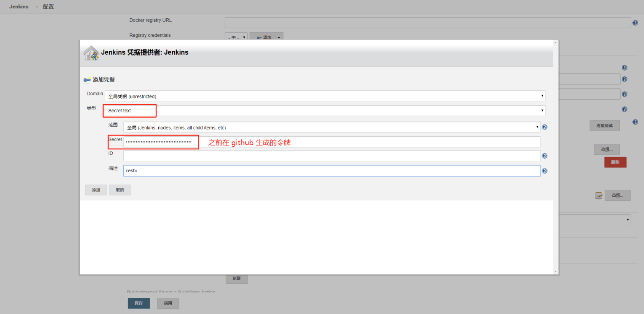The width and height of the screenshot is (644, 314).
Task: Open help icon for the 范围 field
Action: [x=545, y=127]
